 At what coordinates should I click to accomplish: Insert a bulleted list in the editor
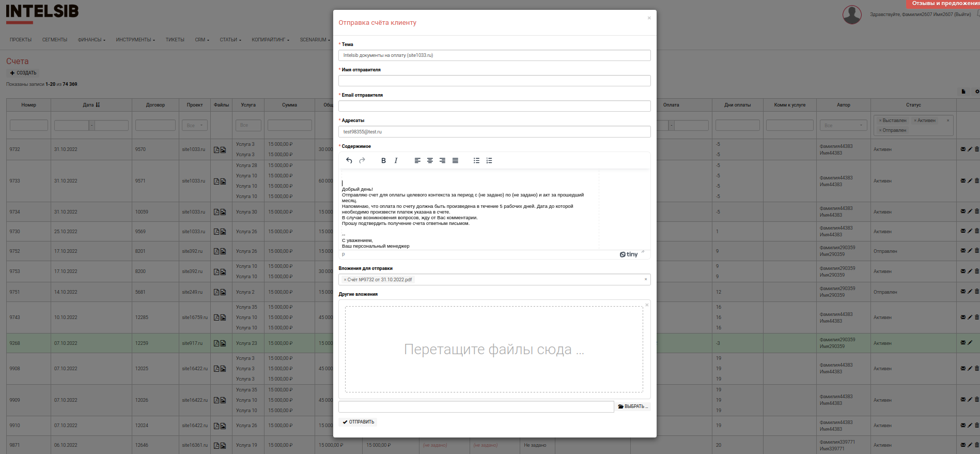[x=476, y=160]
